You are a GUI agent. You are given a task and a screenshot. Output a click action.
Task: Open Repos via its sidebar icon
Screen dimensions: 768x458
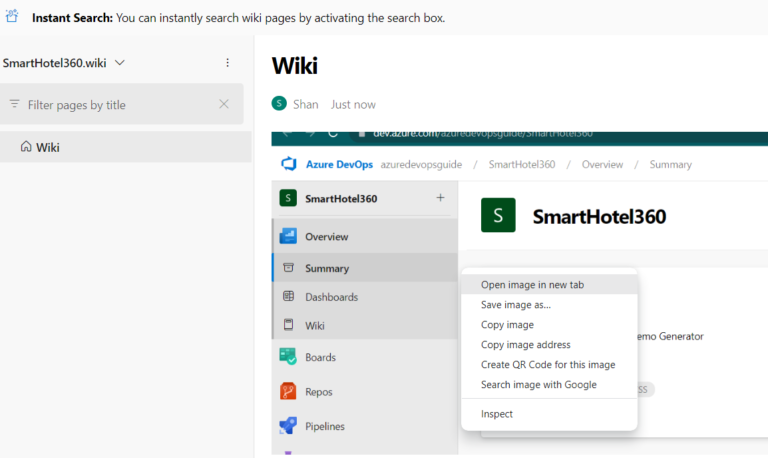(x=288, y=392)
